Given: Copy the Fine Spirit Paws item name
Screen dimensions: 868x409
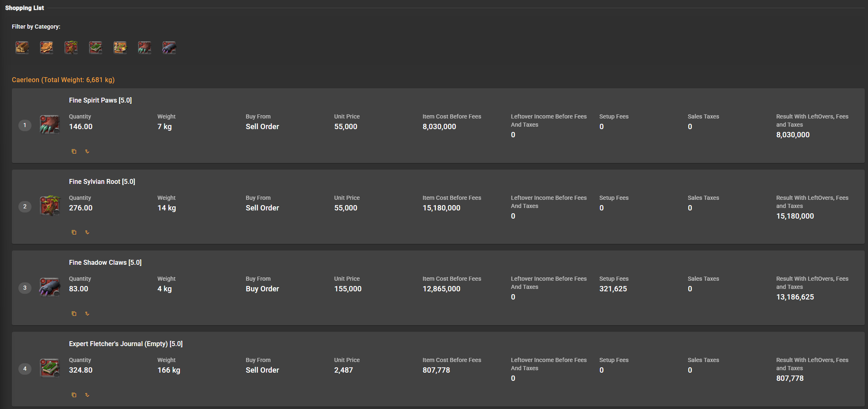Looking at the screenshot, I should click(x=74, y=152).
